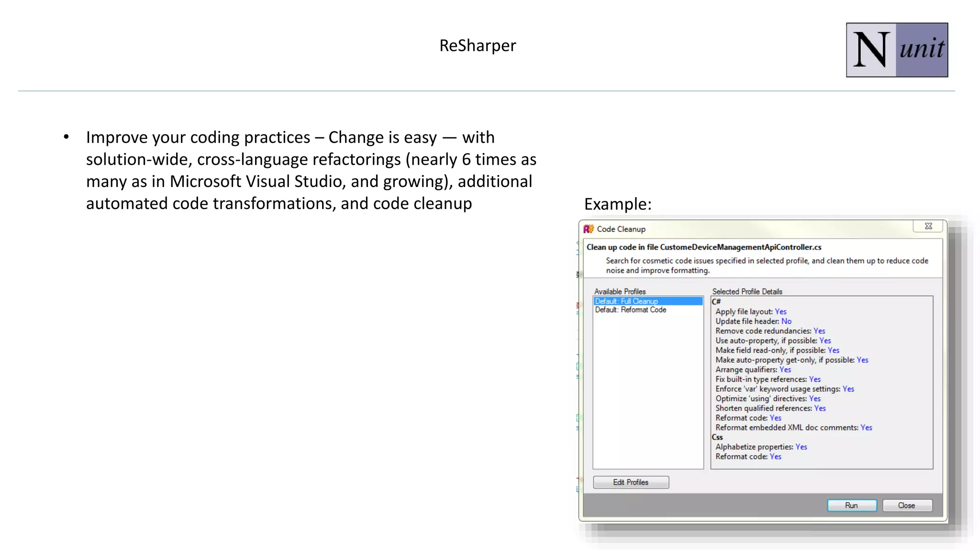The image size is (980, 551).
Task: Open the Edit Profiles button
Action: pyautogui.click(x=631, y=482)
